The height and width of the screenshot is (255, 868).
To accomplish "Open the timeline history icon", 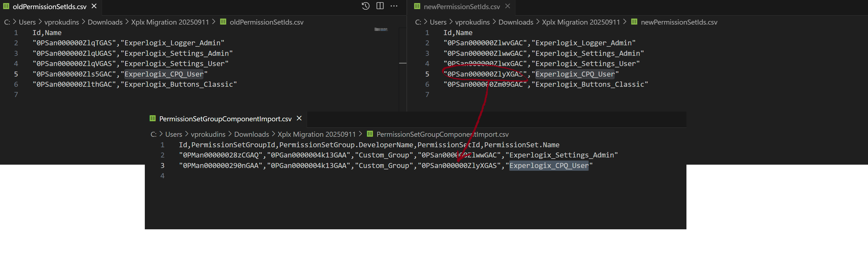I will (366, 6).
